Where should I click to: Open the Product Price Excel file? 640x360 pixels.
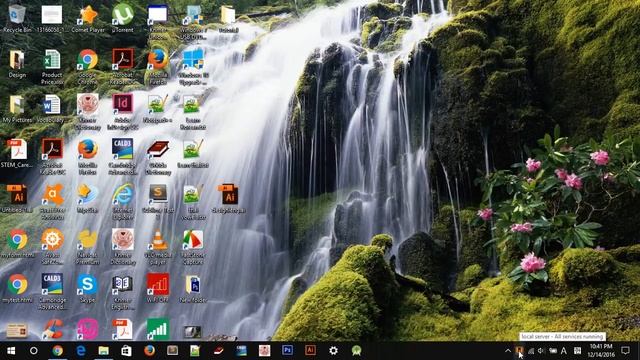click(52, 66)
